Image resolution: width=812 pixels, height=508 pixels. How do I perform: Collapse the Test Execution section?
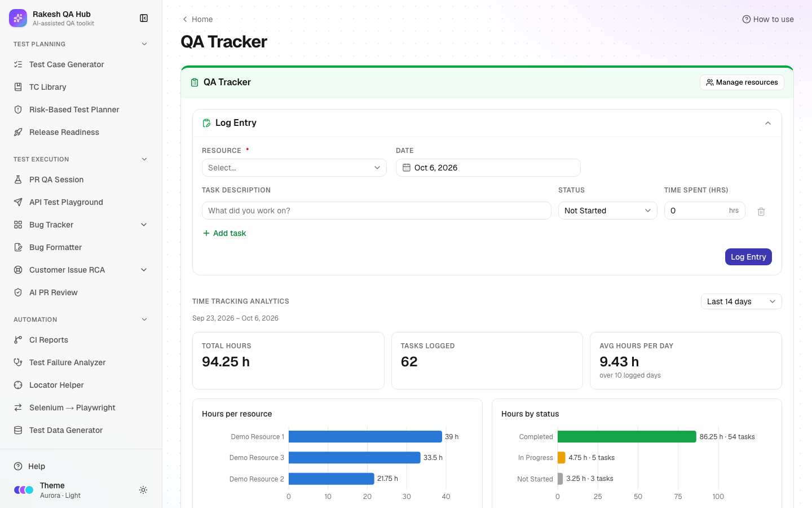144,159
